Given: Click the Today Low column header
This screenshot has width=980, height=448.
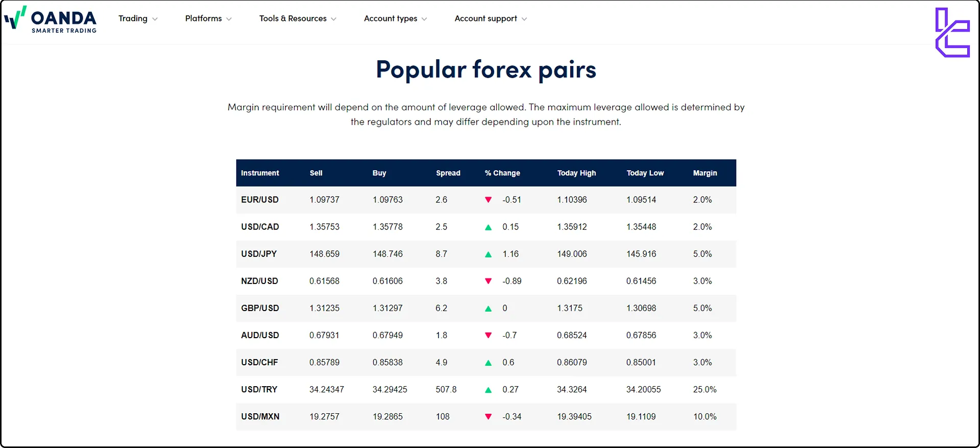Looking at the screenshot, I should point(645,173).
